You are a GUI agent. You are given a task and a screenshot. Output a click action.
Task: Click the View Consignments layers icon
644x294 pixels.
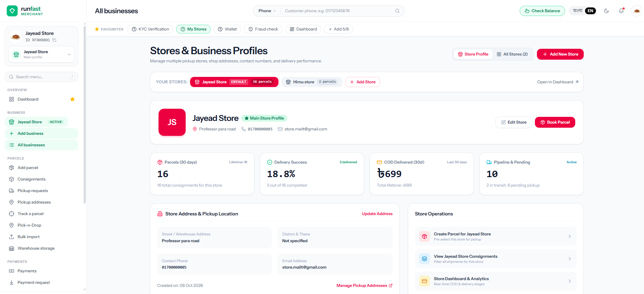coord(424,259)
